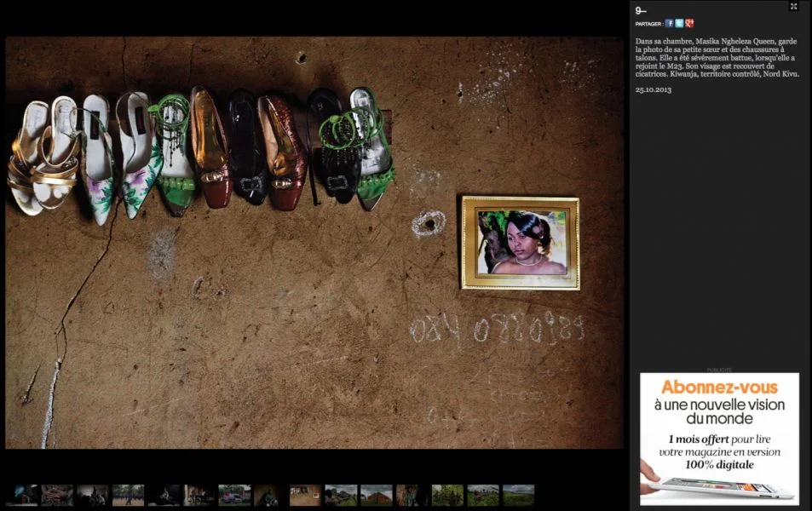This screenshot has width=812, height=511.
Task: Click the tablet image in the ad
Action: [723, 489]
